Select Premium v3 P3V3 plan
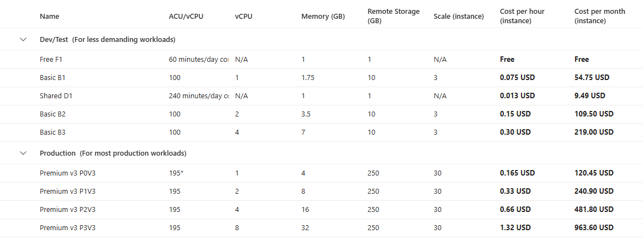Viewport: 644px width, 239px height. [x=64, y=228]
